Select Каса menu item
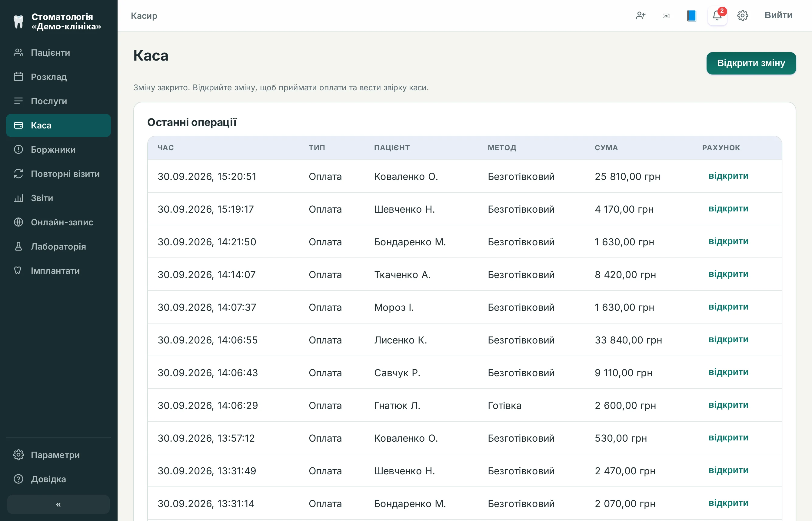Image resolution: width=812 pixels, height=521 pixels. [58, 125]
